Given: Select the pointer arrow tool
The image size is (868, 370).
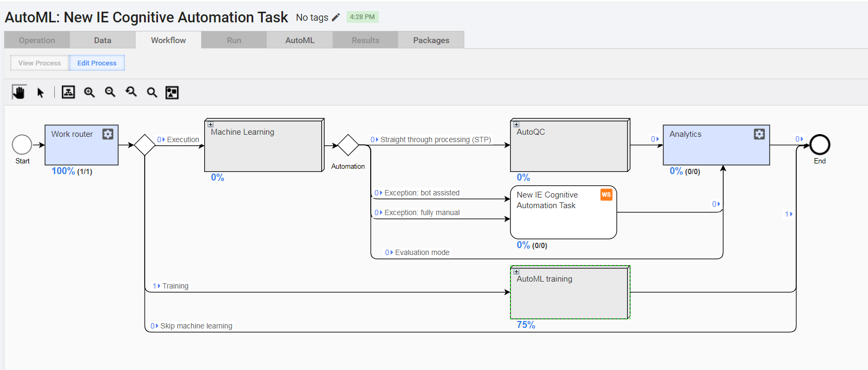Looking at the screenshot, I should pyautogui.click(x=40, y=93).
